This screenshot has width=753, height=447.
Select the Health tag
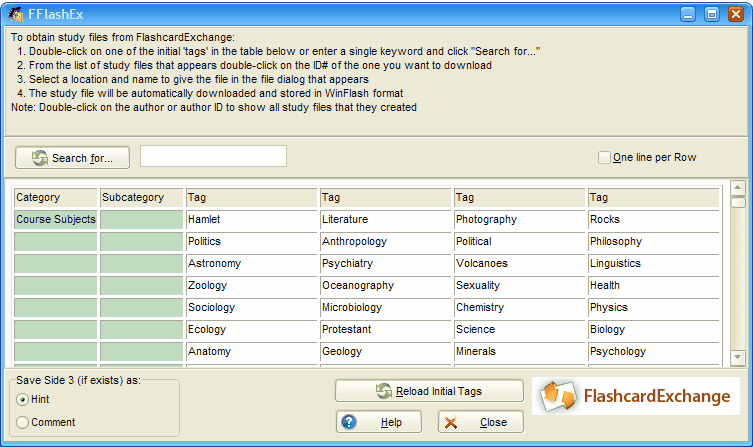tap(654, 286)
